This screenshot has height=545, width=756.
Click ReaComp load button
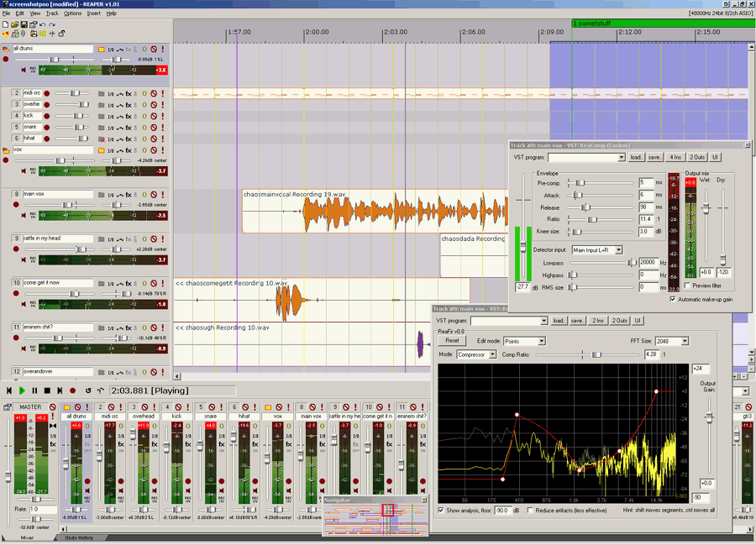pyautogui.click(x=637, y=158)
